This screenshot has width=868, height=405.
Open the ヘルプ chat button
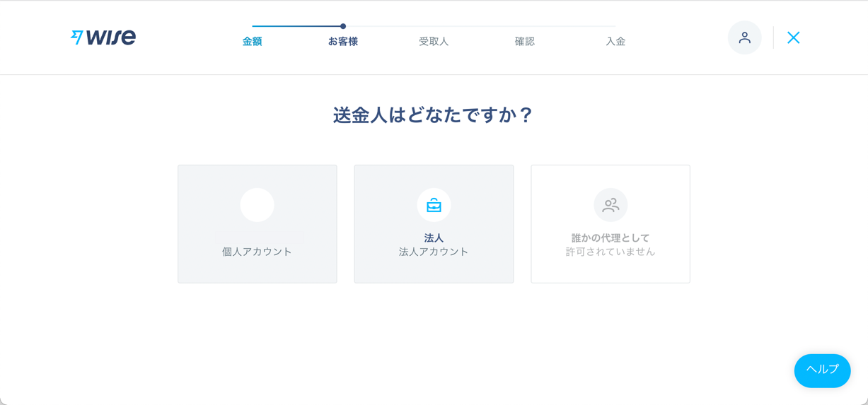[822, 370]
